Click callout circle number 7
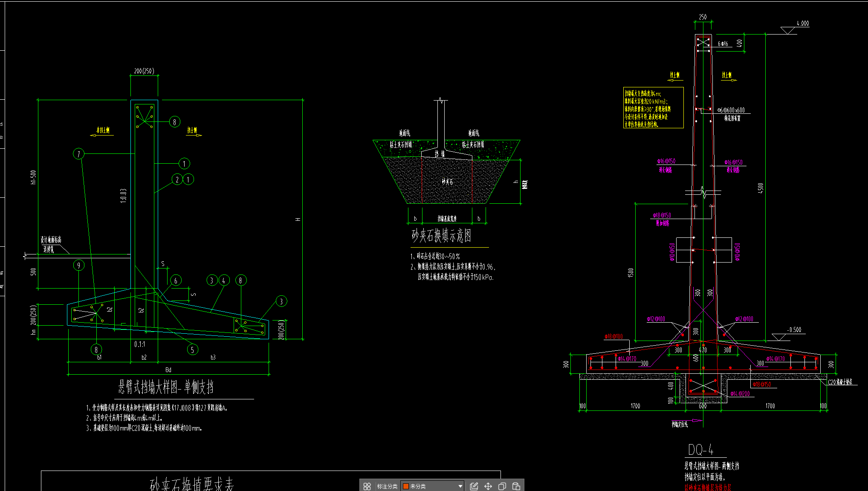868x491 pixels. 78,154
